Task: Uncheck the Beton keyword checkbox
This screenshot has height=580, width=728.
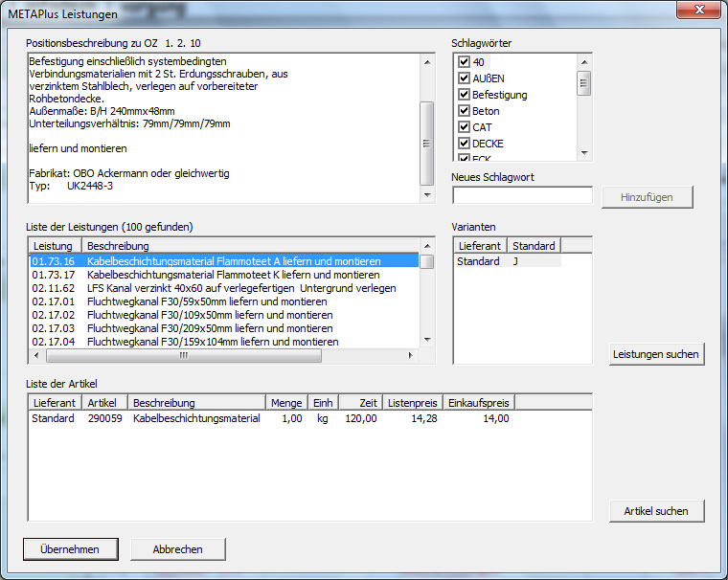Action: (x=464, y=110)
